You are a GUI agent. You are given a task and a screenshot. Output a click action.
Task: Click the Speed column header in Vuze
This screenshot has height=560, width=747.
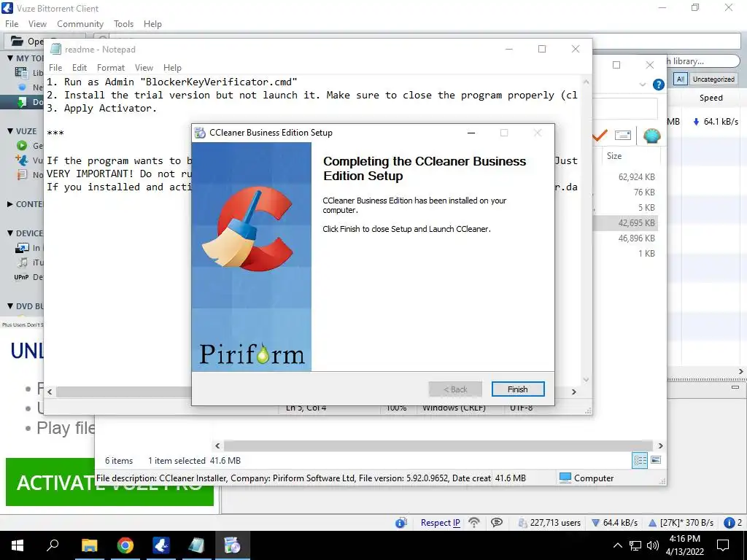[x=711, y=98]
